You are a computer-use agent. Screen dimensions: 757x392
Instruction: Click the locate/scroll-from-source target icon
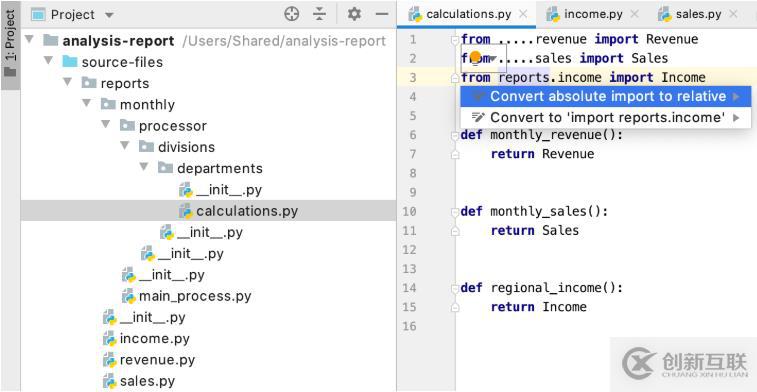point(292,14)
